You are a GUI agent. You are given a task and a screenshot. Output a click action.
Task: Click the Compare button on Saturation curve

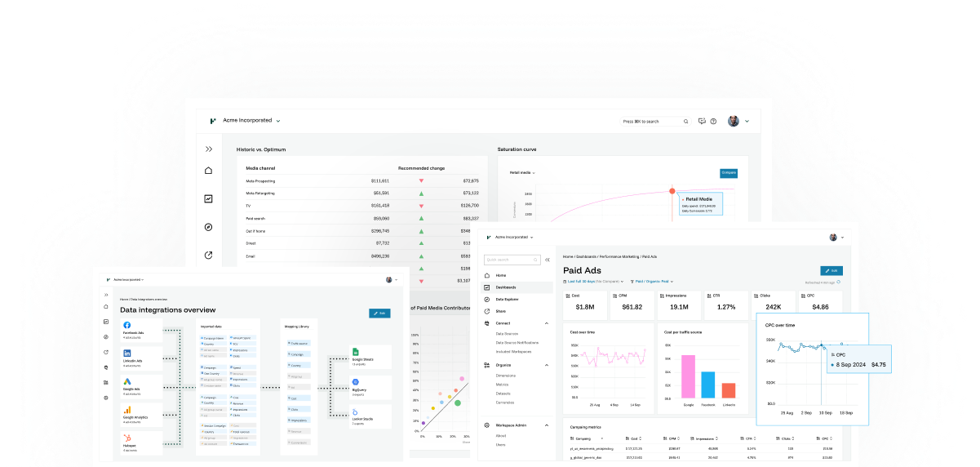tap(728, 172)
